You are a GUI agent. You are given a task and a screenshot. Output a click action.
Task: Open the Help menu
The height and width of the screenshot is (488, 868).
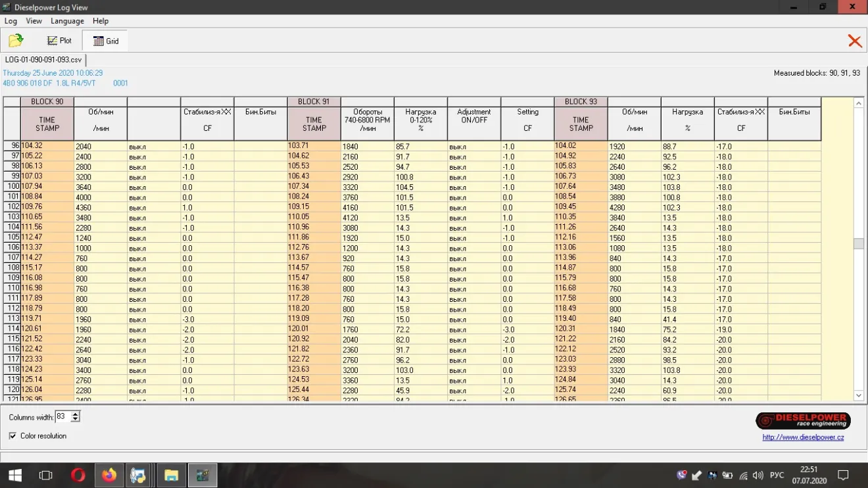tap(101, 21)
